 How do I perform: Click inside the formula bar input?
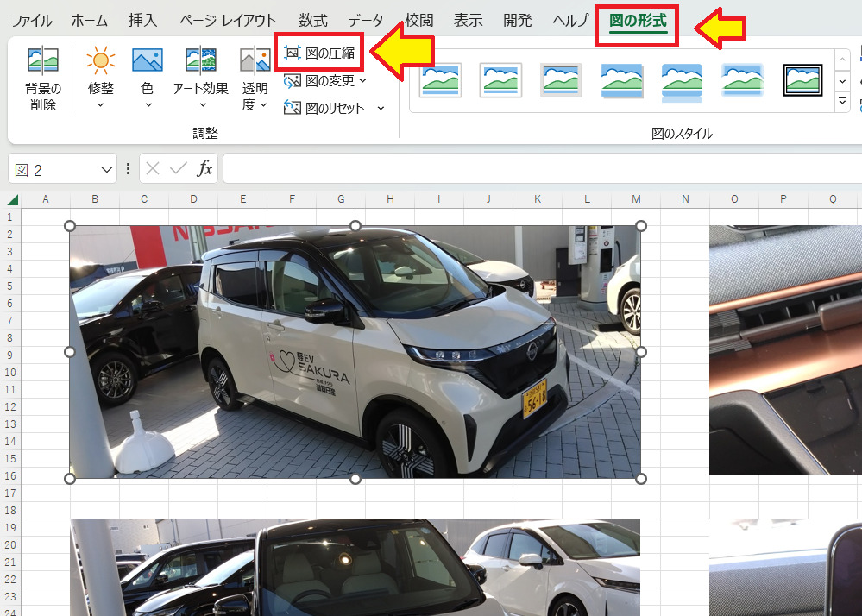tap(535, 169)
